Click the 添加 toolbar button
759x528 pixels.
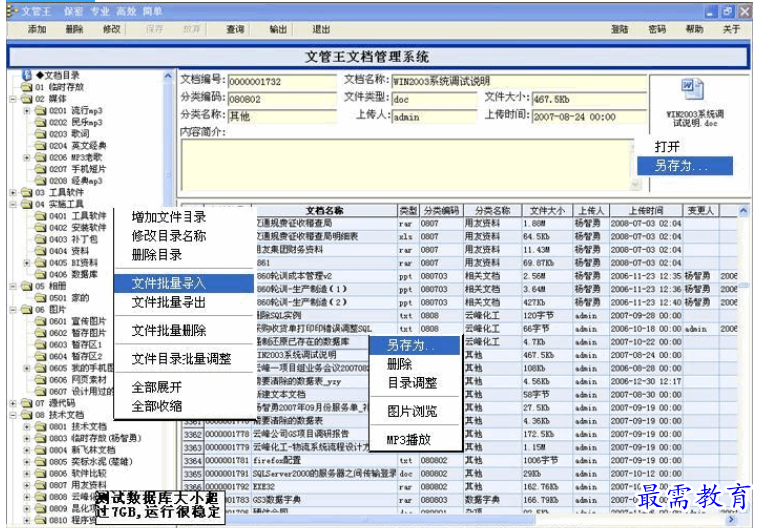37,30
